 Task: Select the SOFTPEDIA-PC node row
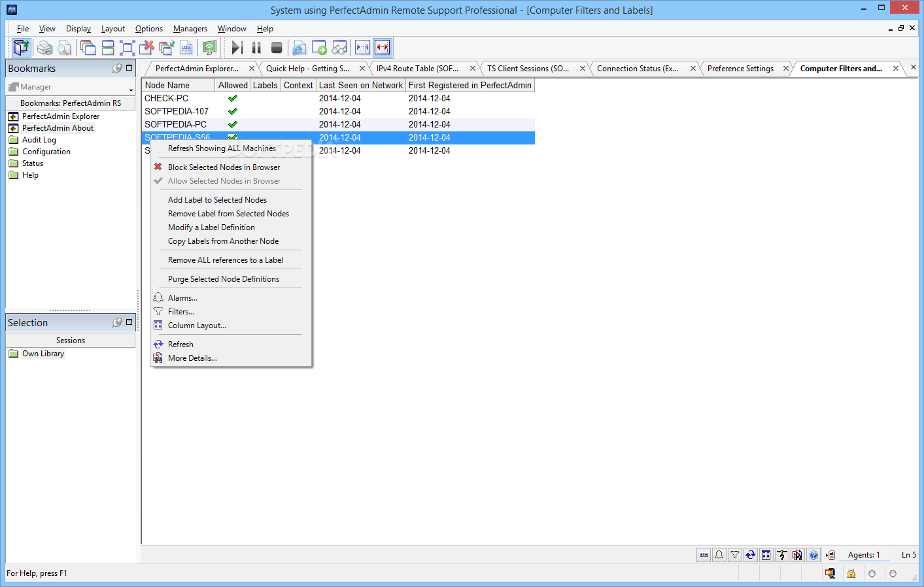[339, 124]
